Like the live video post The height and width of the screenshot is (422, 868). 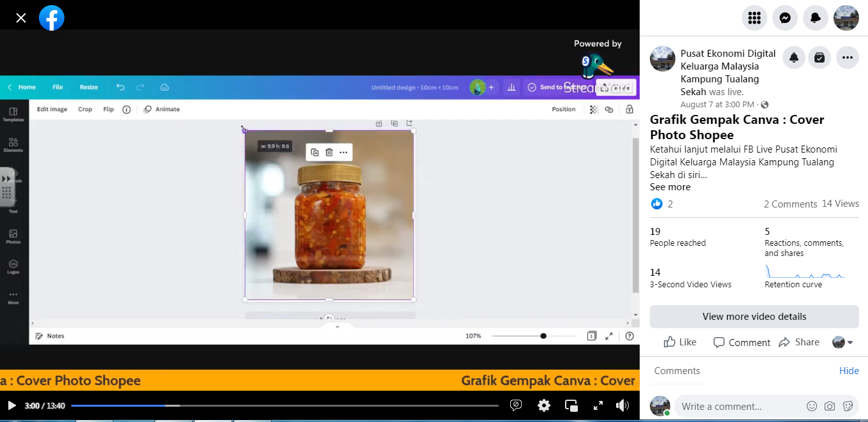(x=680, y=342)
